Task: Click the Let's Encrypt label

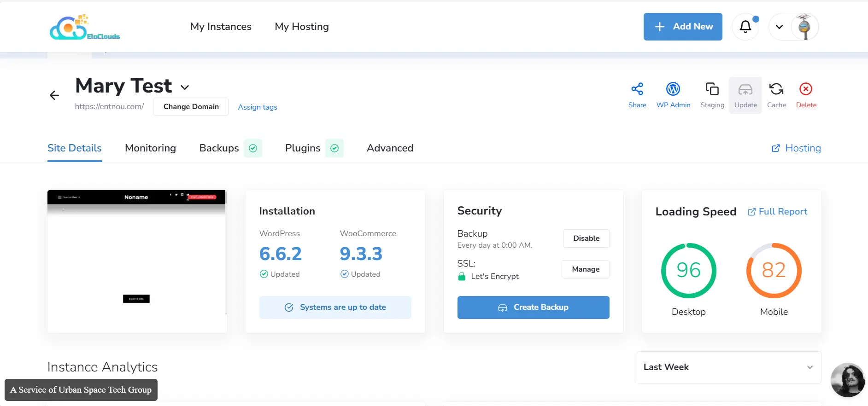Action: 495,276
